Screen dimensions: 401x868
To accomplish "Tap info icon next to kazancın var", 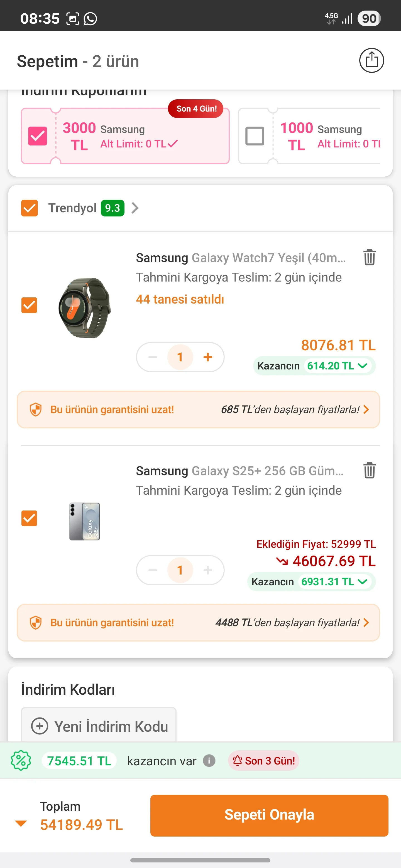I will tap(209, 761).
